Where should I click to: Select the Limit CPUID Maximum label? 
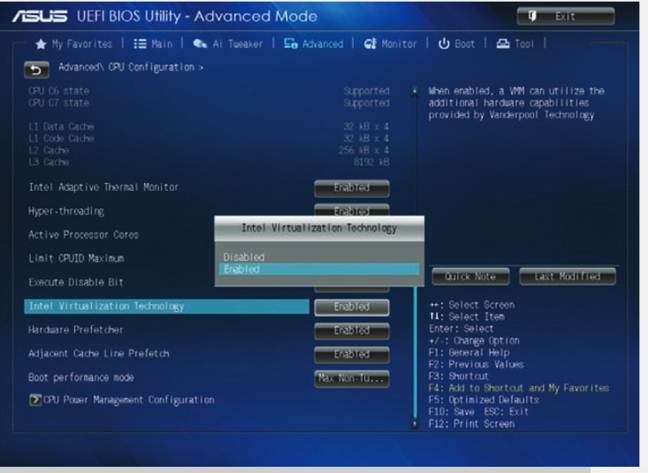pos(76,259)
